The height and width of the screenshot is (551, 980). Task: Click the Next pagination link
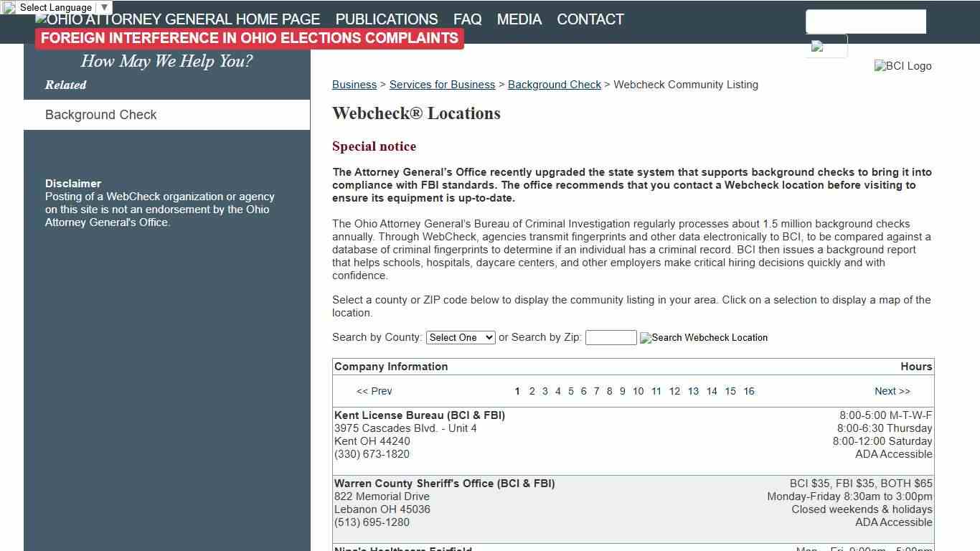tap(892, 391)
